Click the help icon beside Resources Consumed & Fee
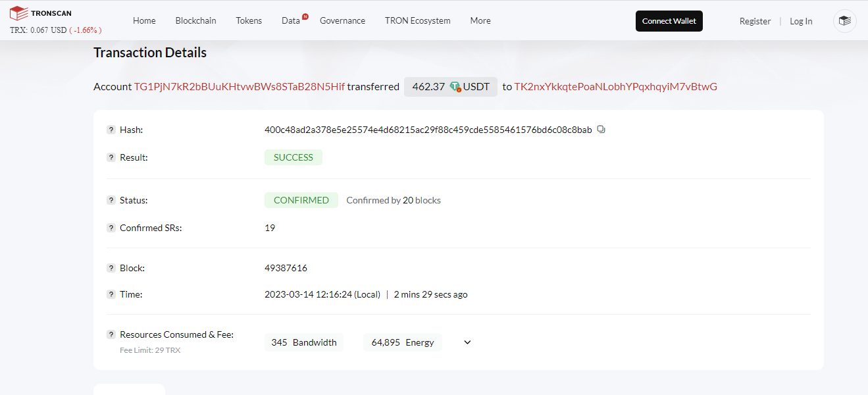Image resolution: width=868 pixels, height=395 pixels. point(111,334)
